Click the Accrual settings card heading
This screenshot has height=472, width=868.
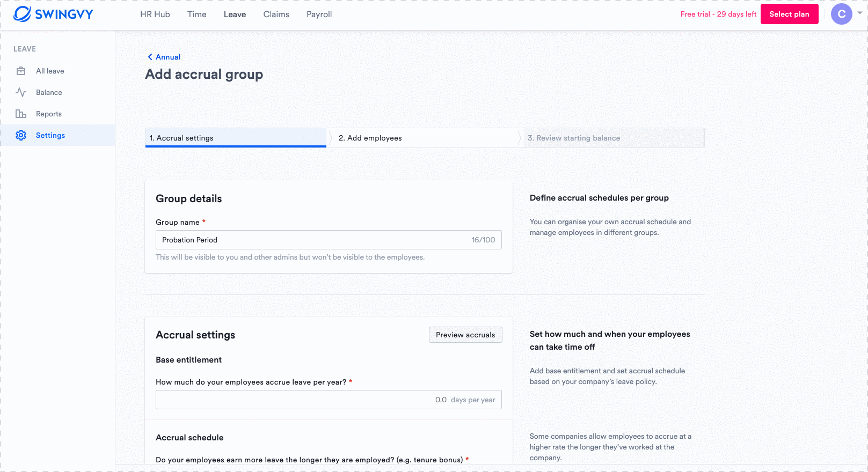point(195,335)
